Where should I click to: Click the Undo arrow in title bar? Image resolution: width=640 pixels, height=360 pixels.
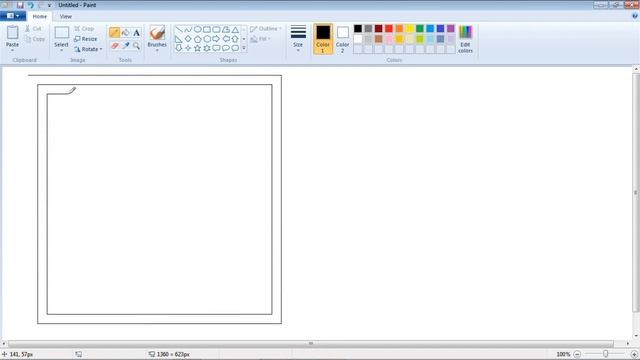[x=30, y=5]
